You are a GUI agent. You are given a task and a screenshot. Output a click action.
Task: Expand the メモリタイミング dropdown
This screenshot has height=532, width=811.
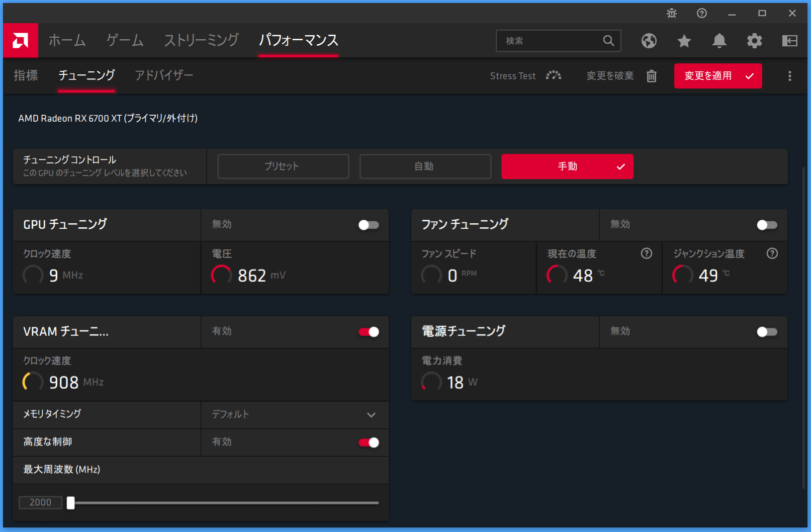(371, 415)
